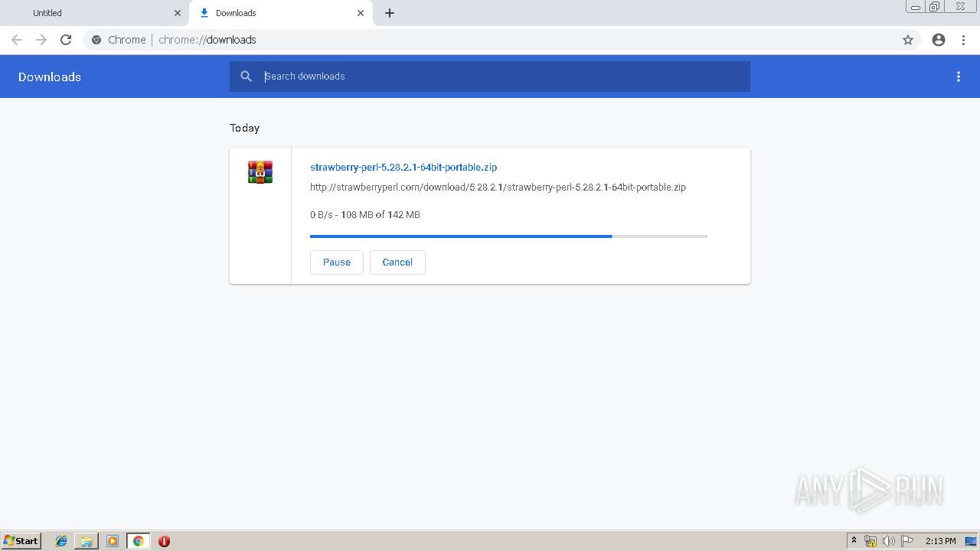
Task: Click the download progress bar
Action: 508,236
